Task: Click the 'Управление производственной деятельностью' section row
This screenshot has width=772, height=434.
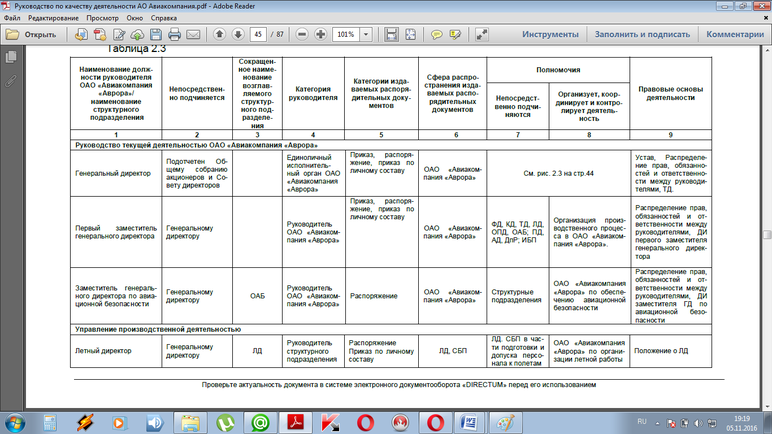Action: pyautogui.click(x=391, y=329)
